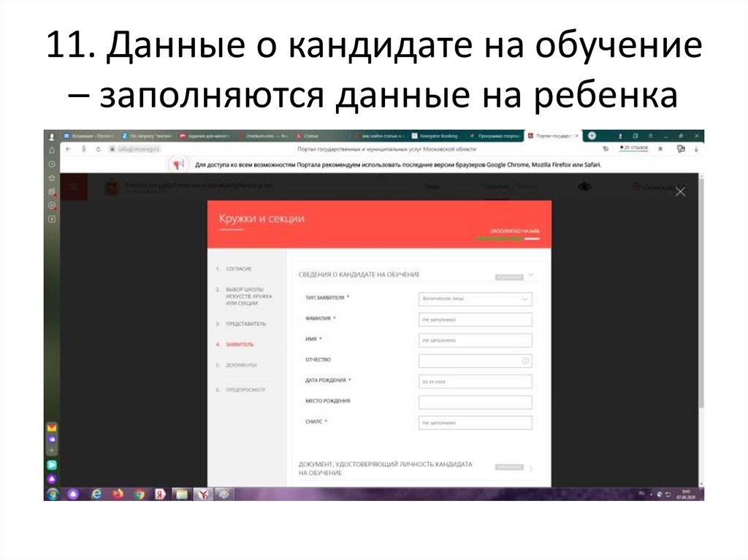Click the browser back arrow
Image resolution: width=748 pixels, height=560 pixels.
[68, 149]
